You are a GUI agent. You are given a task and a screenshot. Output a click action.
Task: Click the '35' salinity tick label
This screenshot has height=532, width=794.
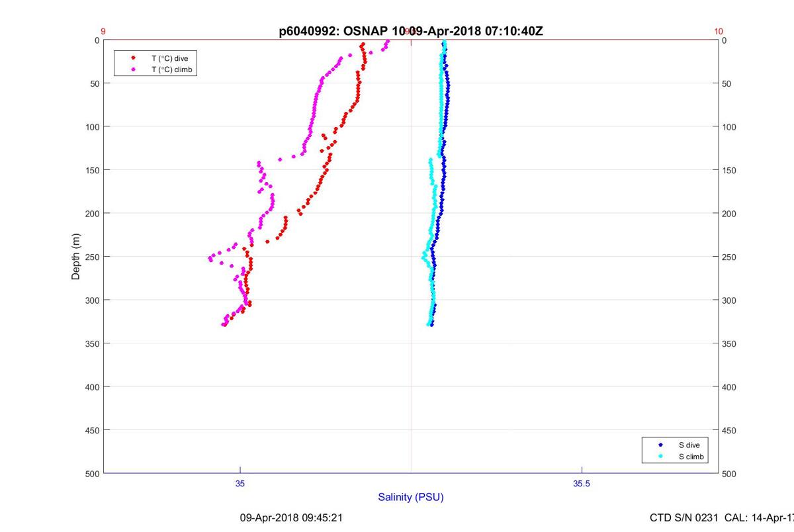click(x=240, y=484)
